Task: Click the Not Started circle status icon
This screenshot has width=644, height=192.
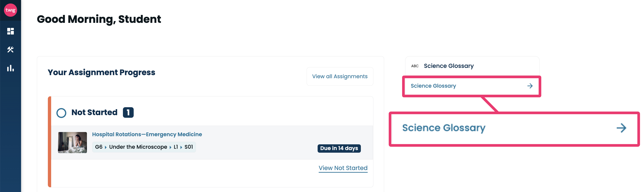Action: point(61,113)
